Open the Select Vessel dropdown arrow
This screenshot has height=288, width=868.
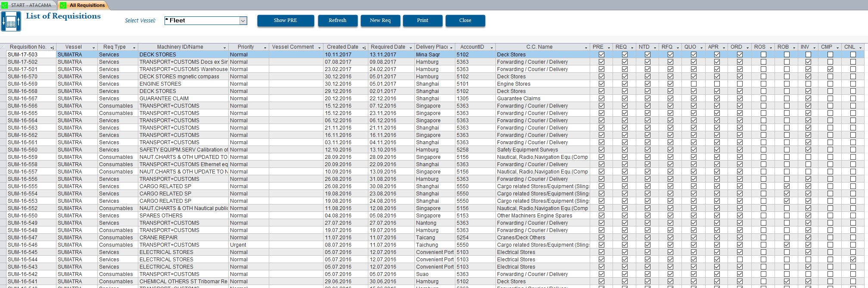[x=243, y=21]
